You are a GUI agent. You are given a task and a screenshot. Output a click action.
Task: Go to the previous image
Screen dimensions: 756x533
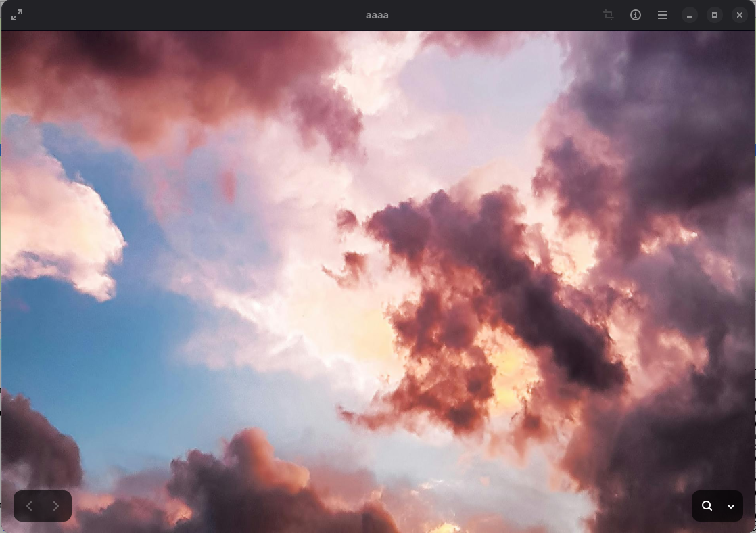(x=29, y=506)
